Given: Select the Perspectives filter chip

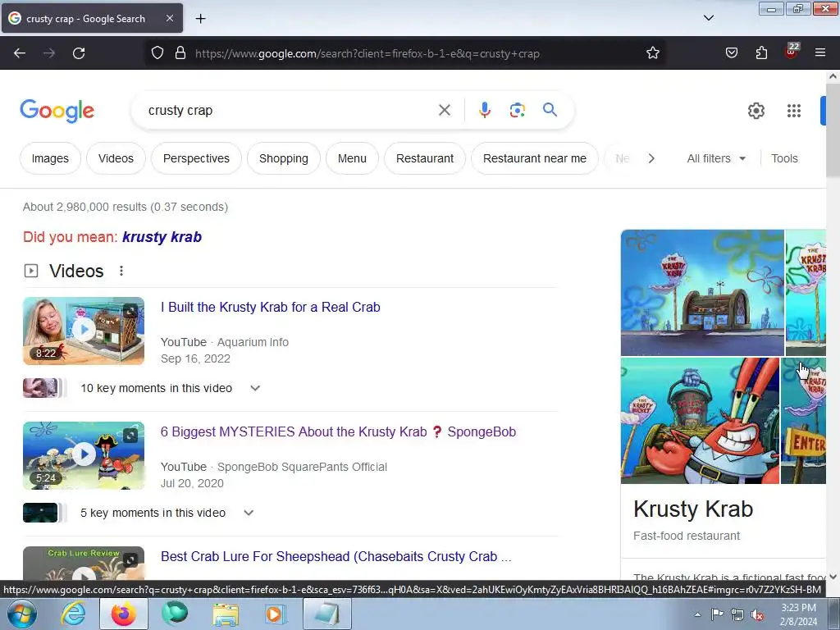Looking at the screenshot, I should (196, 158).
